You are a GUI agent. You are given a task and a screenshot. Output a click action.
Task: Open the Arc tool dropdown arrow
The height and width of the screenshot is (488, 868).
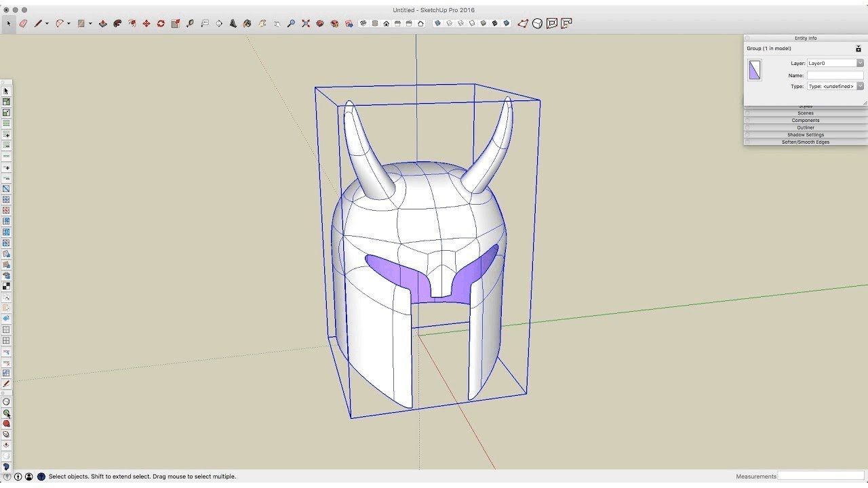pyautogui.click(x=68, y=24)
